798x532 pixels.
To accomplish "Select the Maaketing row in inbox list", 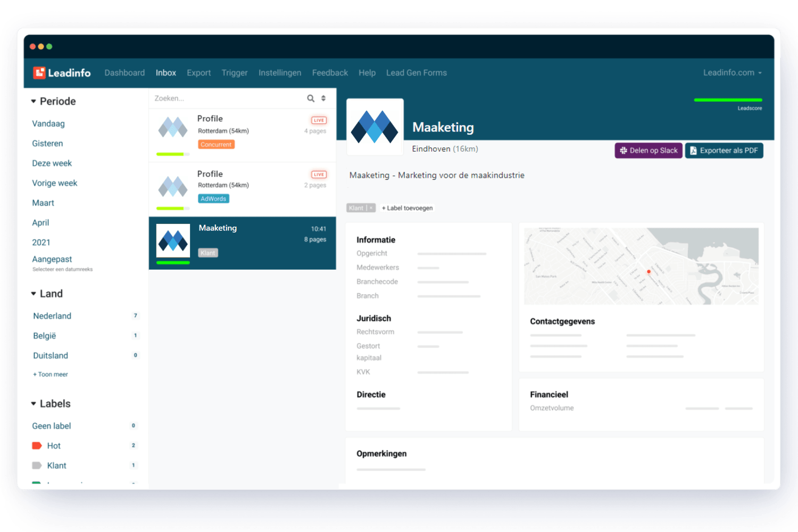I will [243, 243].
